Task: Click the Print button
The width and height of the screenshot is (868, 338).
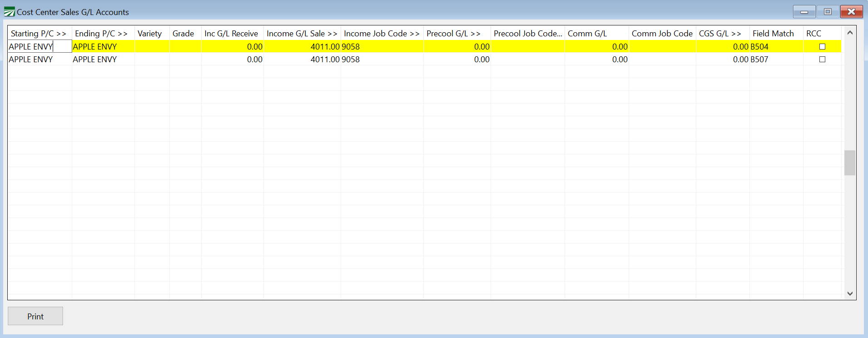Action: [35, 316]
